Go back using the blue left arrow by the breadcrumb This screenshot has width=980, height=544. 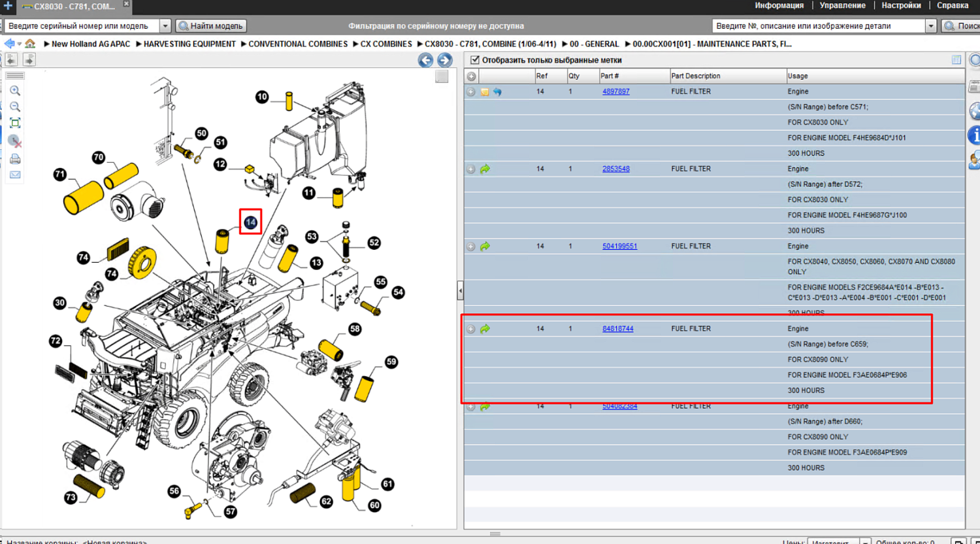pos(9,44)
